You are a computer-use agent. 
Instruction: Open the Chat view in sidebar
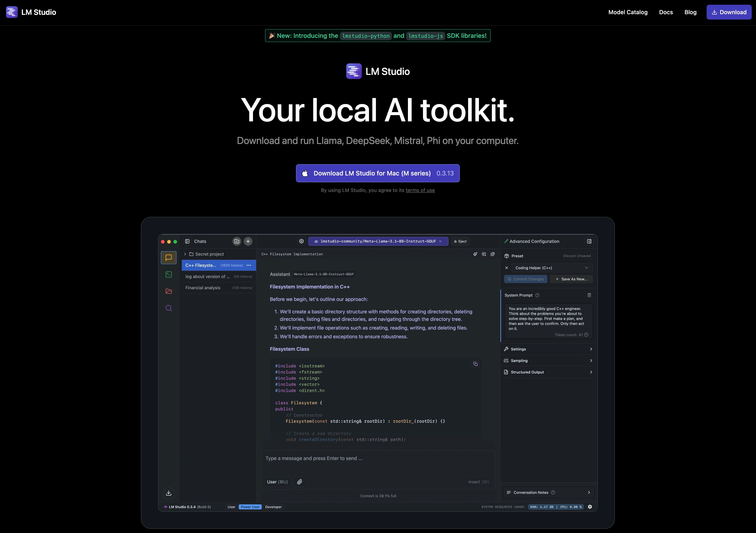coord(169,257)
